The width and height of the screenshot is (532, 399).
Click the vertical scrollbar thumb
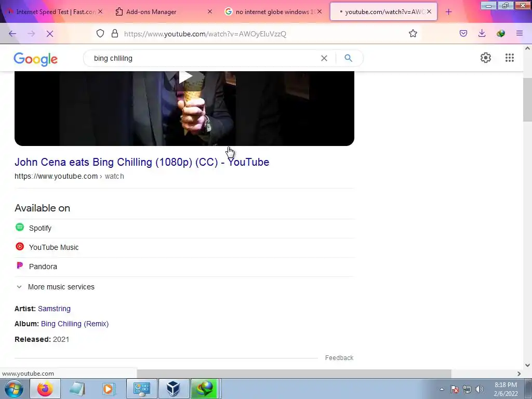tap(527, 99)
